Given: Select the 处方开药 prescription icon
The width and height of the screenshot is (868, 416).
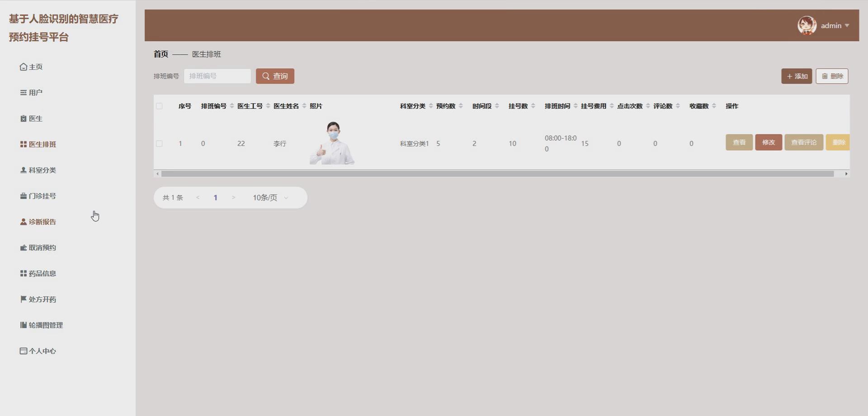Looking at the screenshot, I should point(23,299).
